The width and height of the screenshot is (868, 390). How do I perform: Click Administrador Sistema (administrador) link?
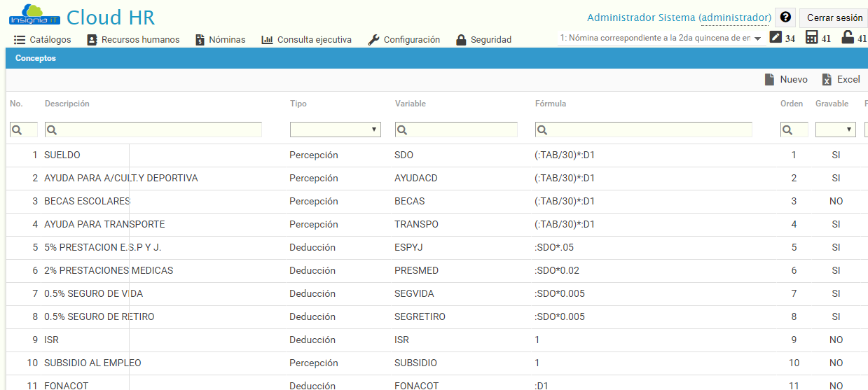click(679, 18)
